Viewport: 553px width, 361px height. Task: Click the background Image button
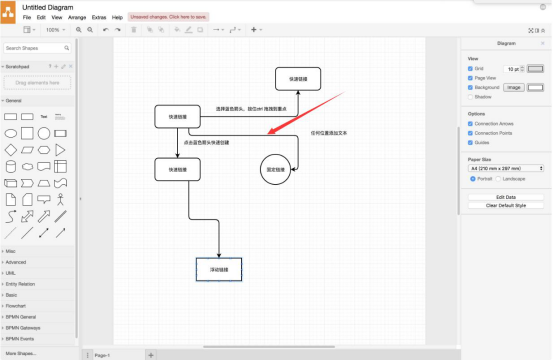click(514, 87)
